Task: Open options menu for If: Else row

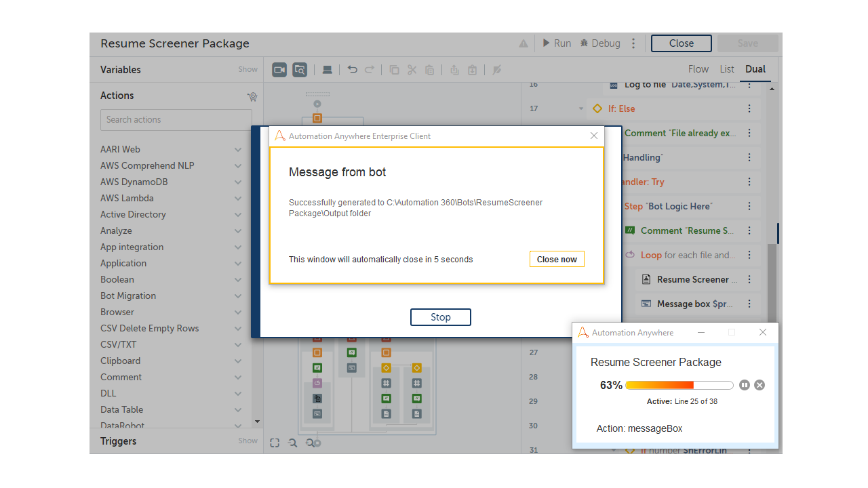Action: pyautogui.click(x=749, y=108)
